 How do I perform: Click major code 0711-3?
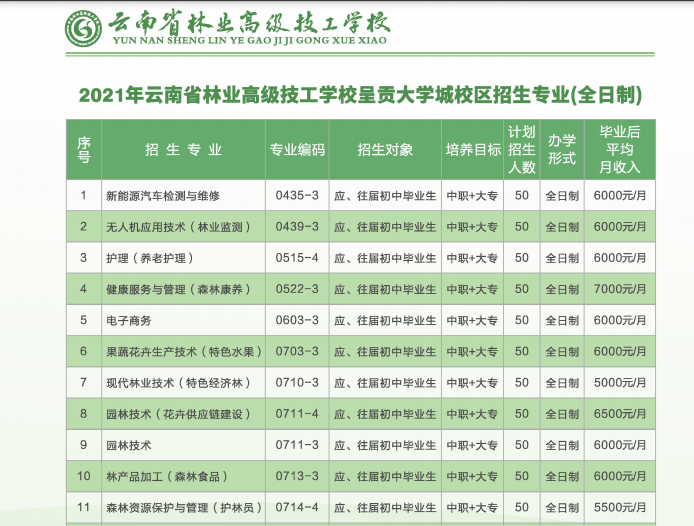297,445
